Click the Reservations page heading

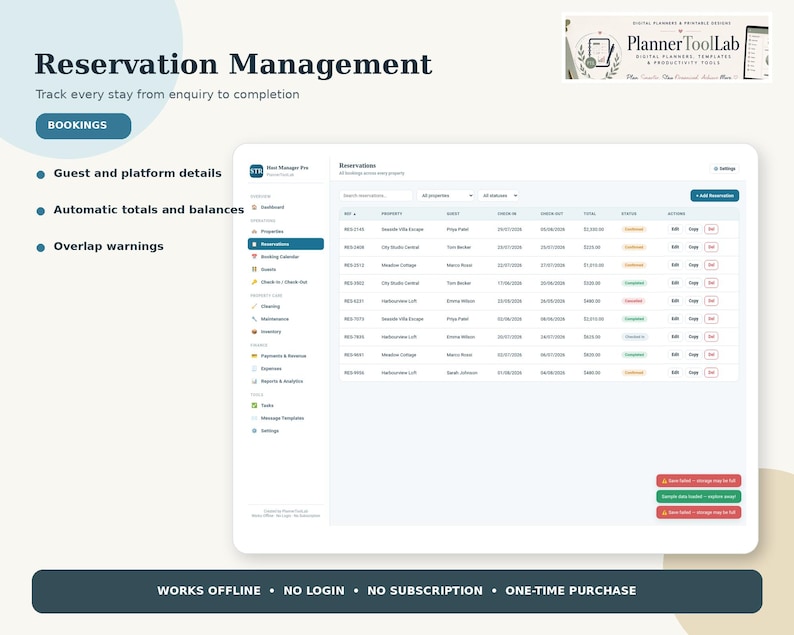pos(358,166)
